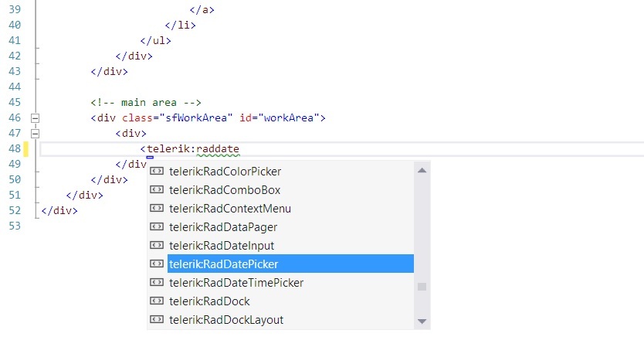The height and width of the screenshot is (364, 644).
Task: Click the suggestion list scroll-up arrow
Action: coord(422,170)
